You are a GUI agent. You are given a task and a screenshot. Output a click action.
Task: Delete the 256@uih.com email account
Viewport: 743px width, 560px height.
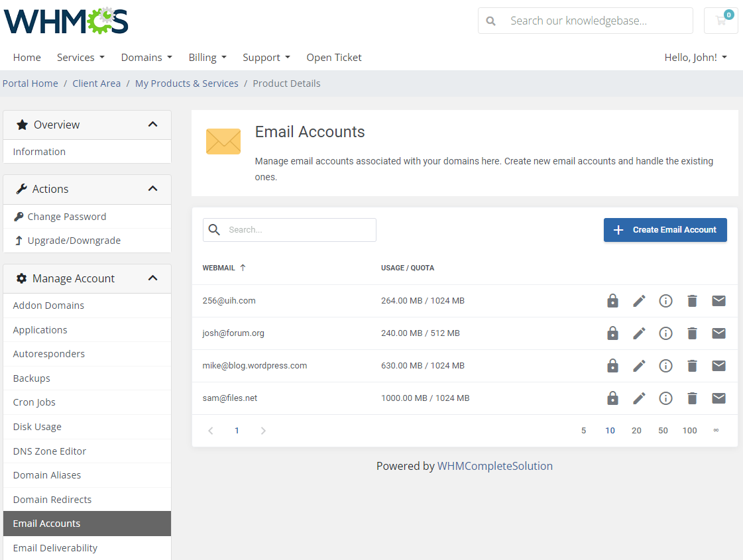(x=693, y=301)
